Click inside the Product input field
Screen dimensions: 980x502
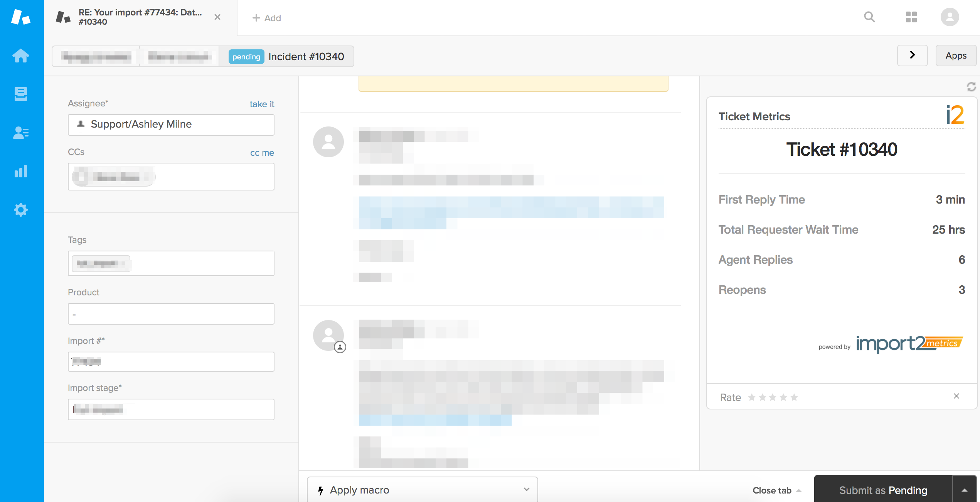(x=171, y=313)
